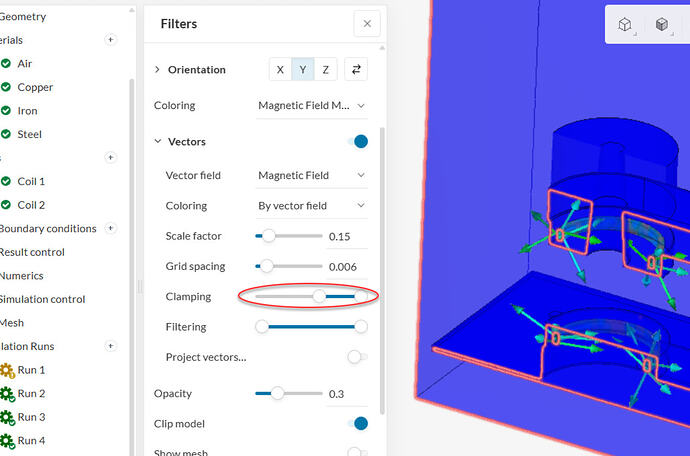Image resolution: width=690 pixels, height=456 pixels.
Task: Open the By vector field coloring dropdown
Action: point(312,206)
